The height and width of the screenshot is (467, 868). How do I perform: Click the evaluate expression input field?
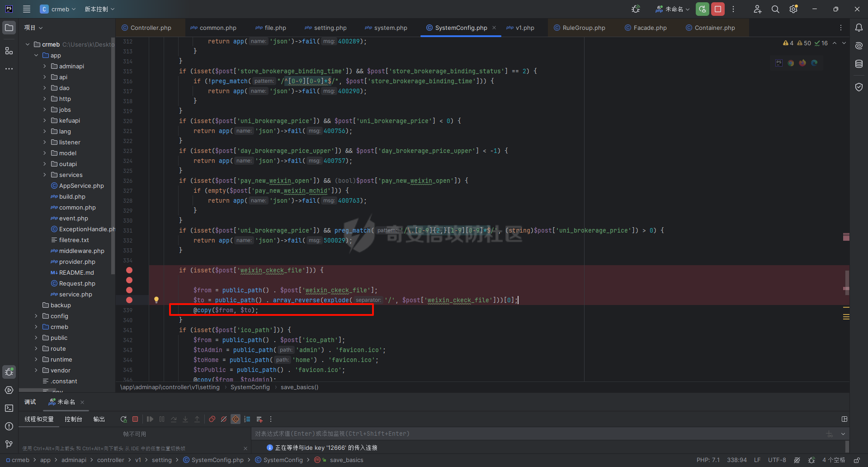click(538, 434)
